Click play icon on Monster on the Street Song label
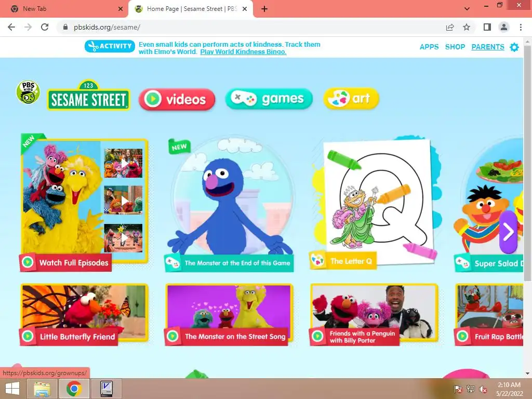 [x=172, y=336]
